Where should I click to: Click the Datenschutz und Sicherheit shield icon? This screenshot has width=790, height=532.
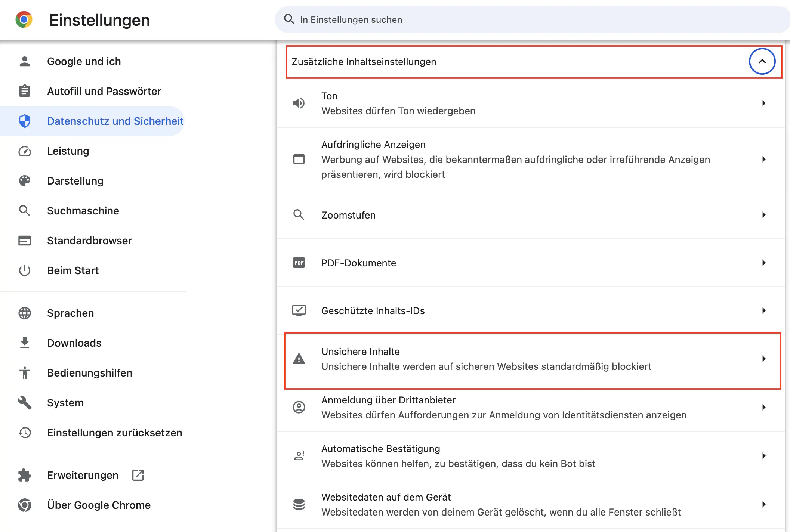point(24,121)
